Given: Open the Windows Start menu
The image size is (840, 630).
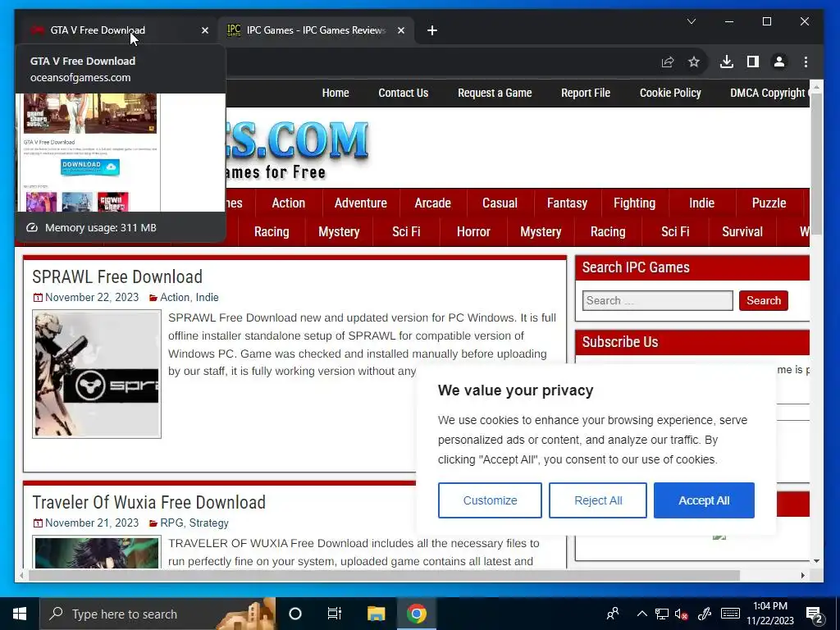Looking at the screenshot, I should pos(20,614).
